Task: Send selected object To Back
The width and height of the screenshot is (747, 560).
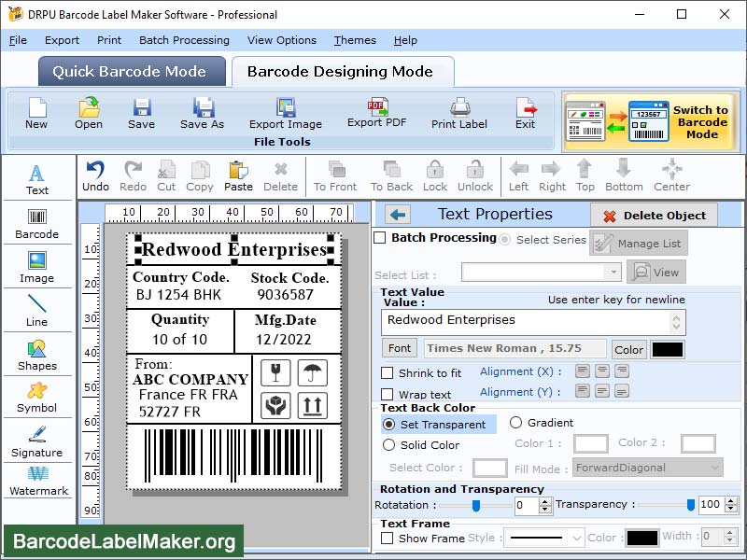Action: [390, 175]
